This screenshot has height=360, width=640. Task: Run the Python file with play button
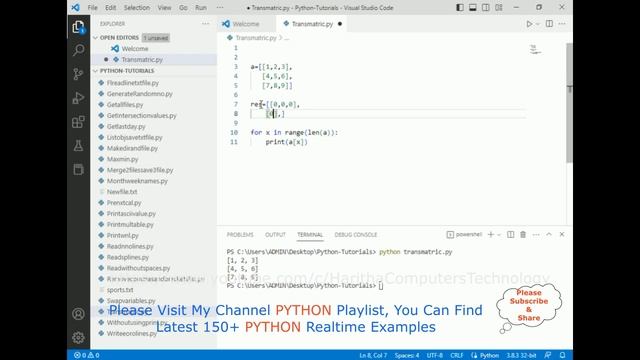point(529,24)
